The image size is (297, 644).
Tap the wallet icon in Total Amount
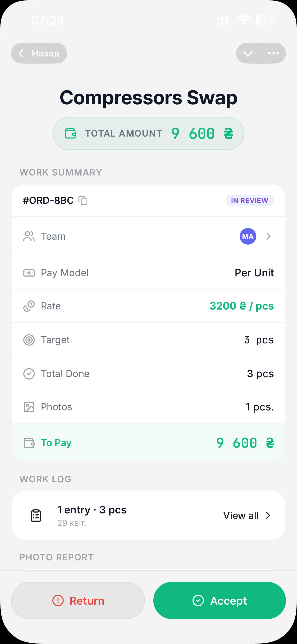70,133
